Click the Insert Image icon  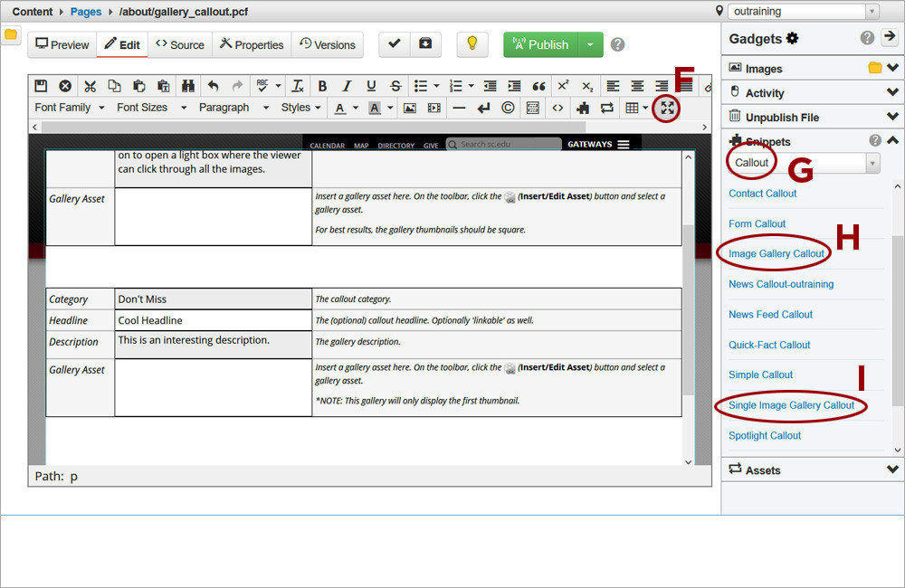pos(410,108)
